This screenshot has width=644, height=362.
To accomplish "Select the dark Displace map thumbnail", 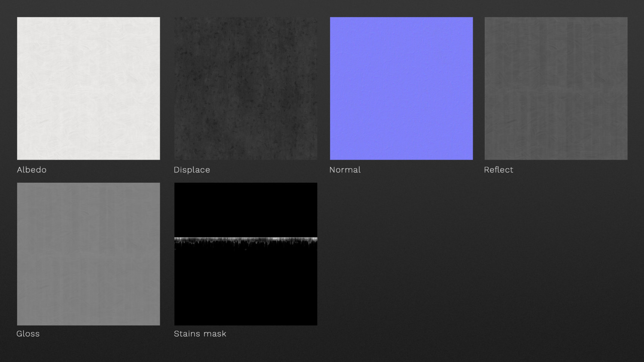I will click(x=246, y=88).
